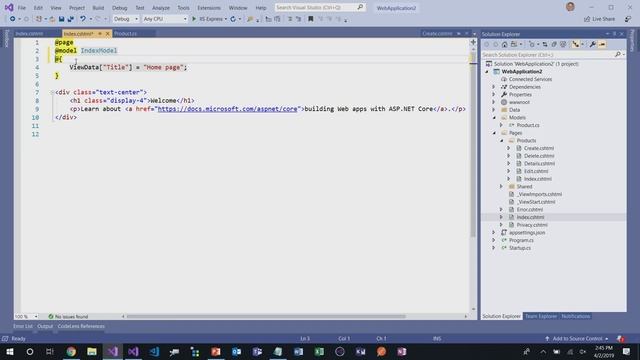Click Sync with Active Document icon
The height and width of the screenshot is (360, 640).
click(544, 44)
